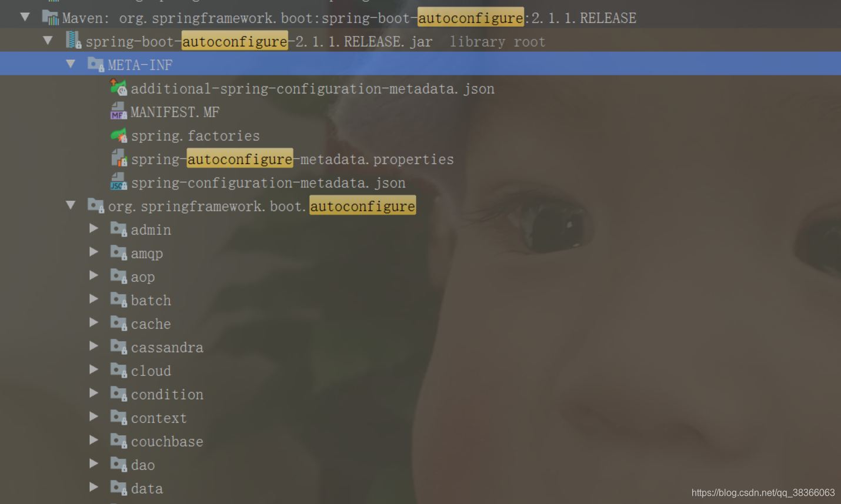Expand the cloud package

click(94, 369)
